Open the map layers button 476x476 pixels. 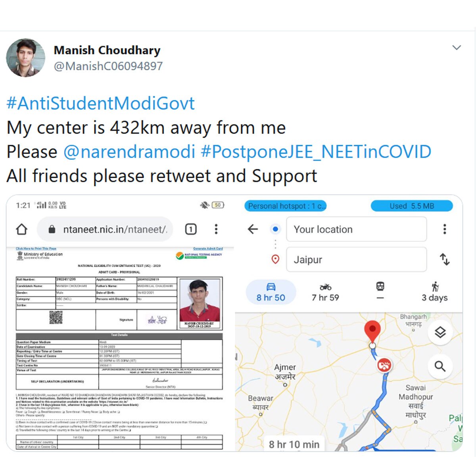tap(440, 332)
